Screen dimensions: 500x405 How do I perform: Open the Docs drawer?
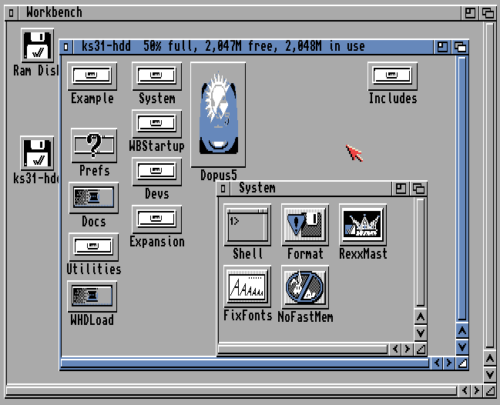click(x=94, y=198)
